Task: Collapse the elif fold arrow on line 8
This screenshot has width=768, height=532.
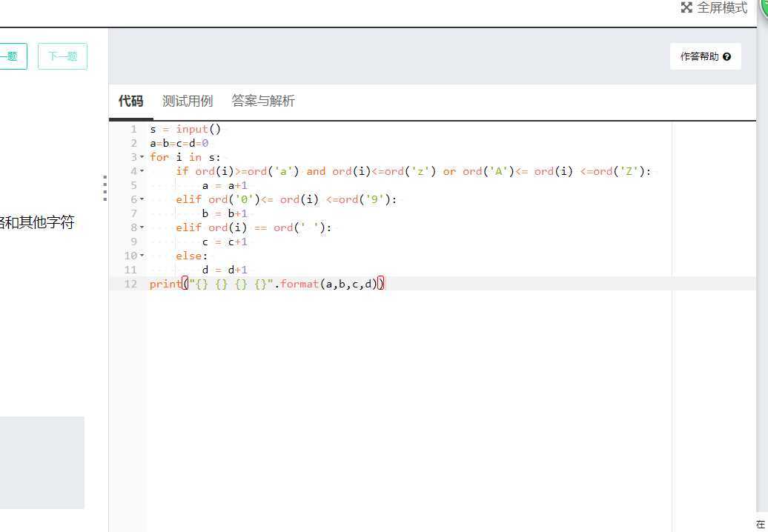Action: click(142, 227)
